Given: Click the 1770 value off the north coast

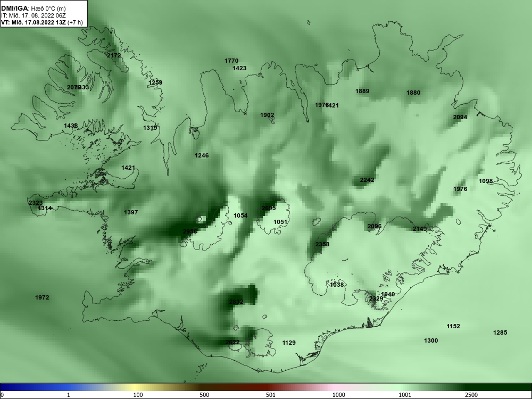Looking at the screenshot, I should 231,61.
